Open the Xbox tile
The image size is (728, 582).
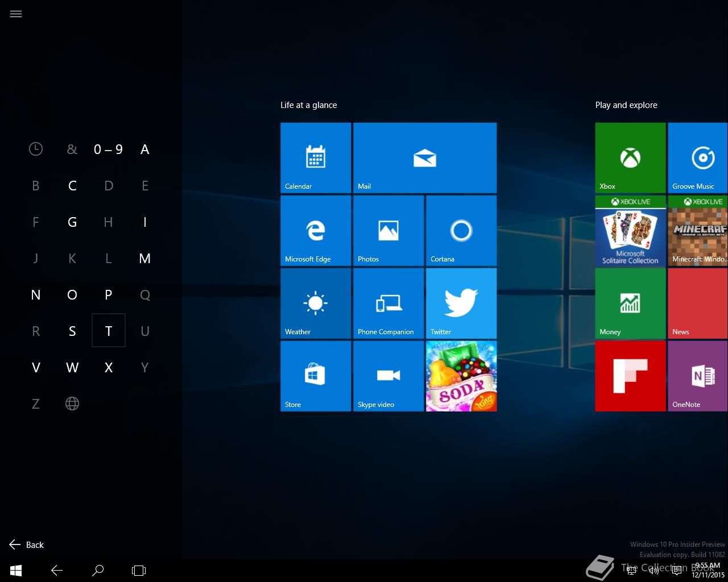click(630, 158)
